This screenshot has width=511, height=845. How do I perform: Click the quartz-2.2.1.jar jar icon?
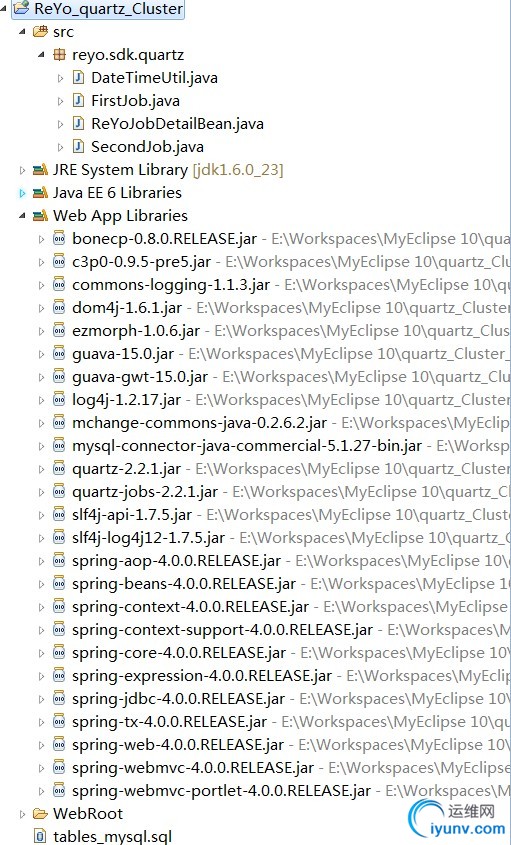[x=59, y=469]
